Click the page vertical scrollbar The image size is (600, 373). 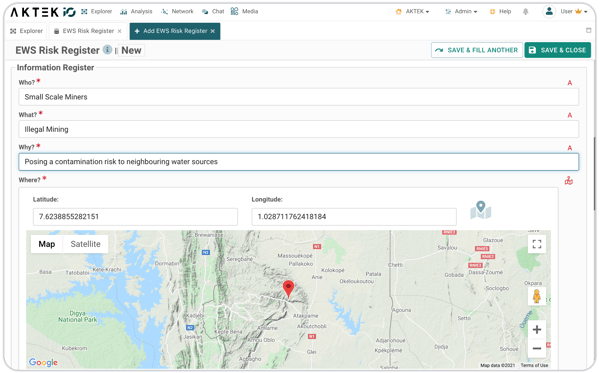[594, 173]
